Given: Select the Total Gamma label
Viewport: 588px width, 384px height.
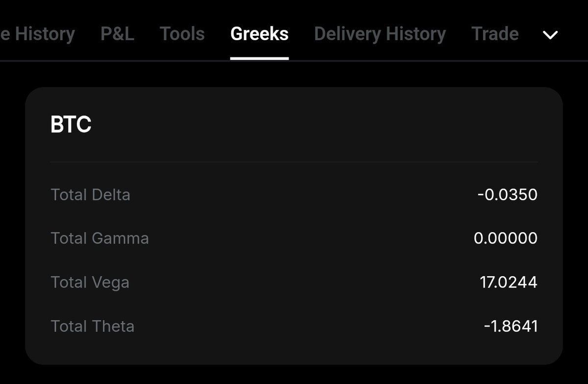Looking at the screenshot, I should pos(99,239).
